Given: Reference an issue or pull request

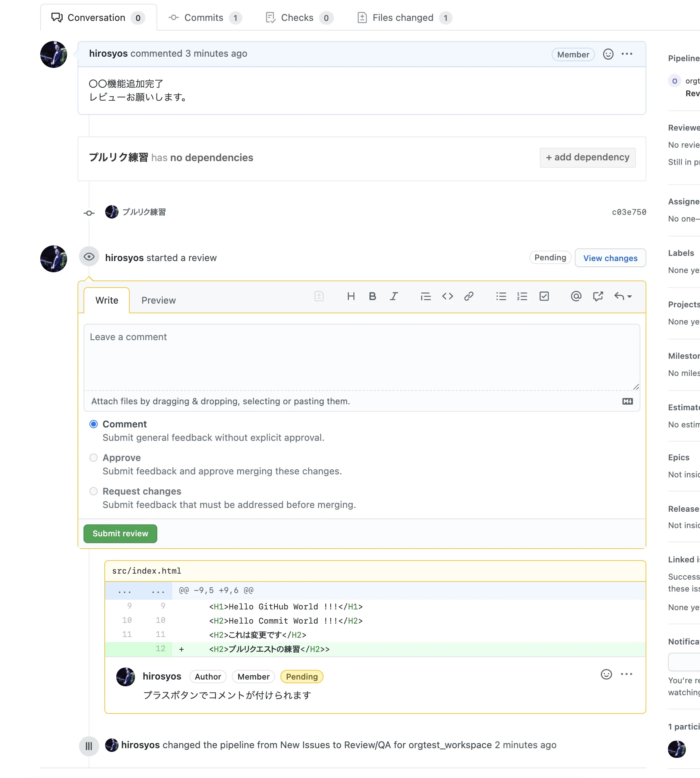Looking at the screenshot, I should tap(598, 296).
